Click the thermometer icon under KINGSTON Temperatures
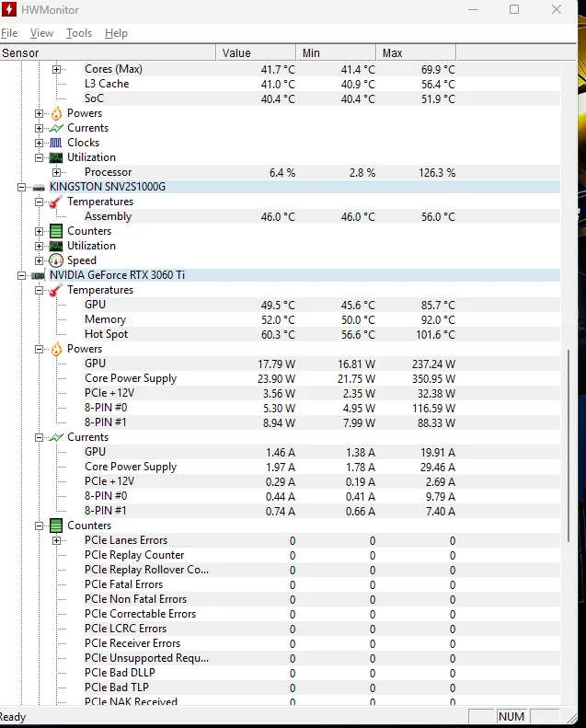The width and height of the screenshot is (586, 728). [x=56, y=202]
